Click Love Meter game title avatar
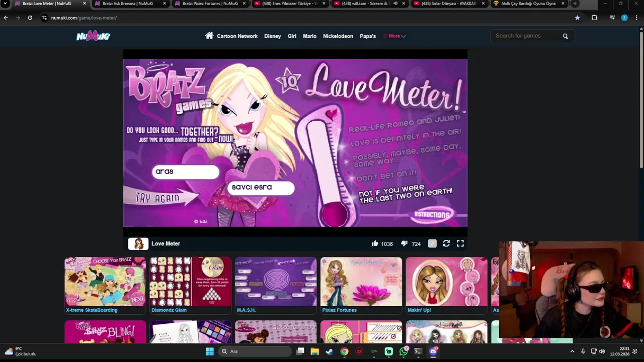The height and width of the screenshot is (362, 644). click(x=138, y=244)
